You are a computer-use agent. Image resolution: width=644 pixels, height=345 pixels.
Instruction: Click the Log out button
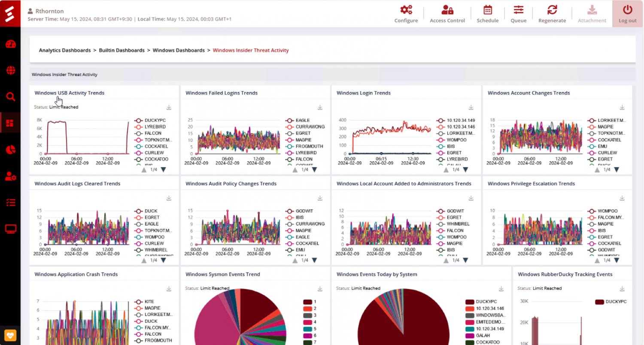click(627, 13)
